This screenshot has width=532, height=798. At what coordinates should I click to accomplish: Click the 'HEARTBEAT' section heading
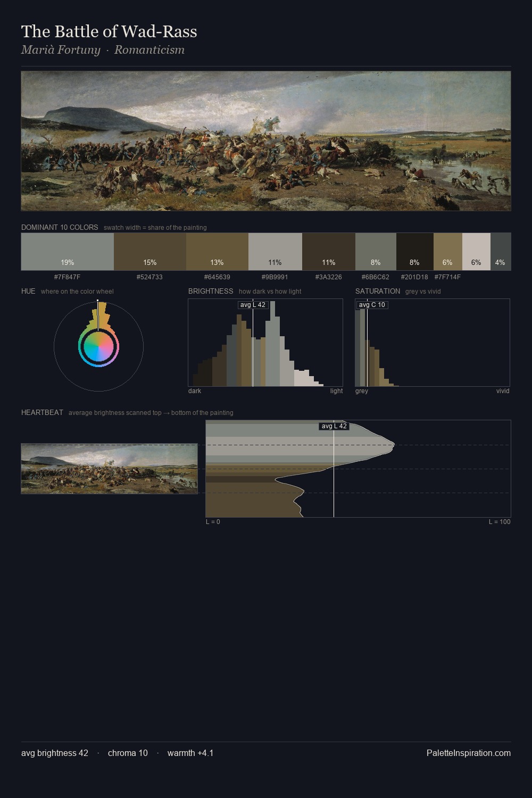point(42,412)
